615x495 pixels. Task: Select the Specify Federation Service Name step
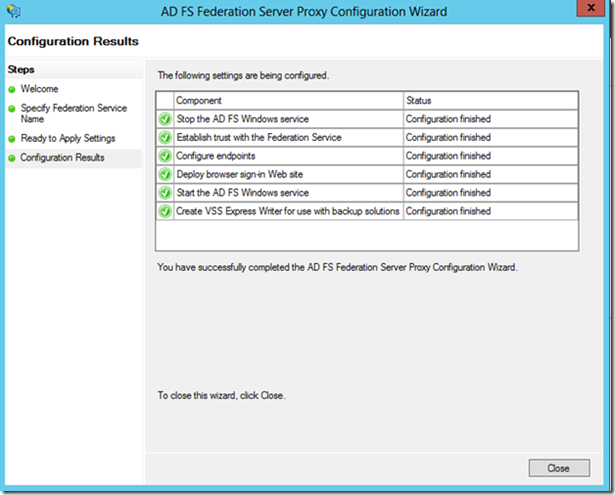pos(74,113)
